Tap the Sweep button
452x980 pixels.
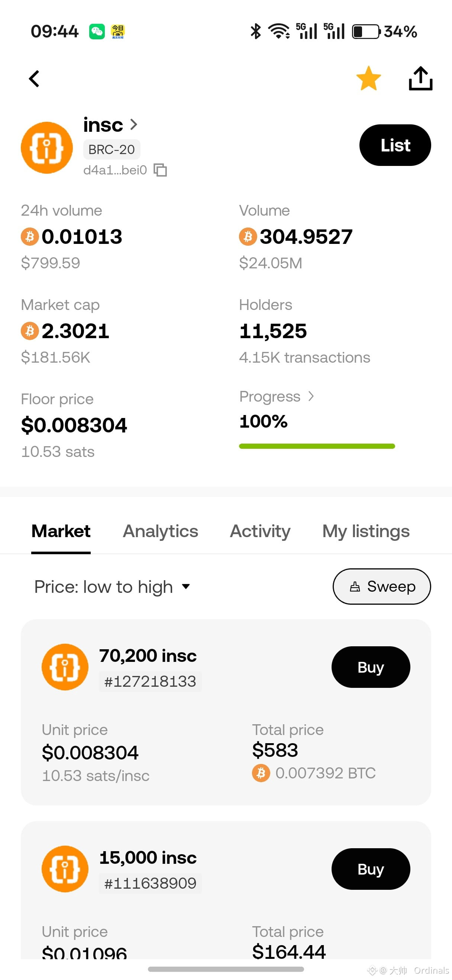(381, 586)
